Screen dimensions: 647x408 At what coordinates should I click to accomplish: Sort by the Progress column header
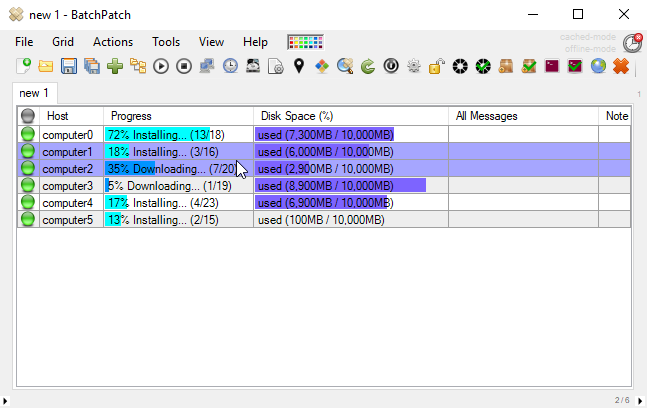tap(178, 116)
